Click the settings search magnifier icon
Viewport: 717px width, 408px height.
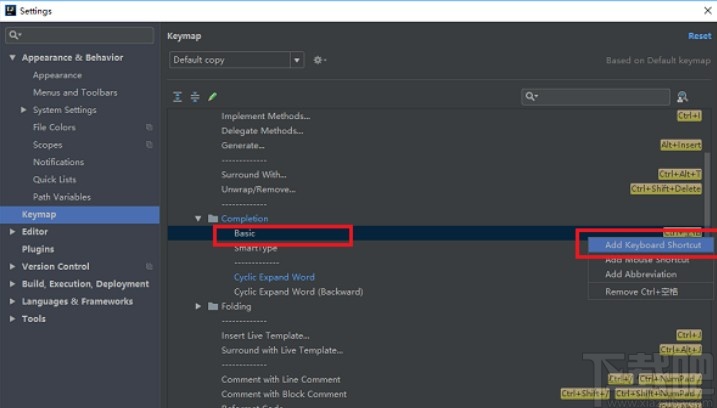(x=15, y=35)
